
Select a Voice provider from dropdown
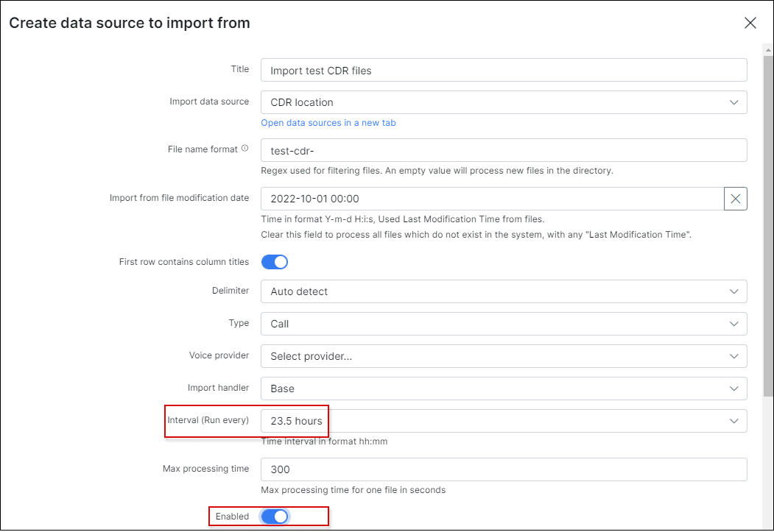pos(504,356)
